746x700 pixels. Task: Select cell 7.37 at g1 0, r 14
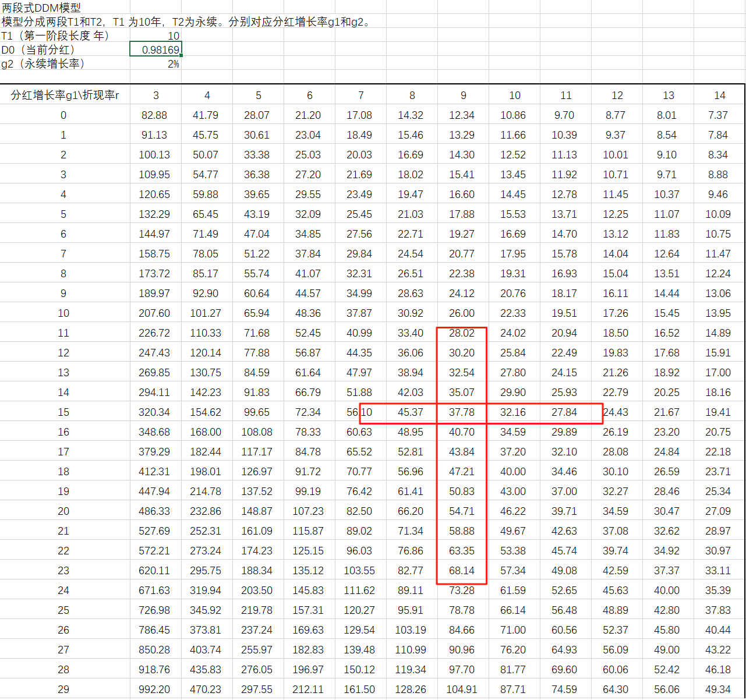(720, 115)
